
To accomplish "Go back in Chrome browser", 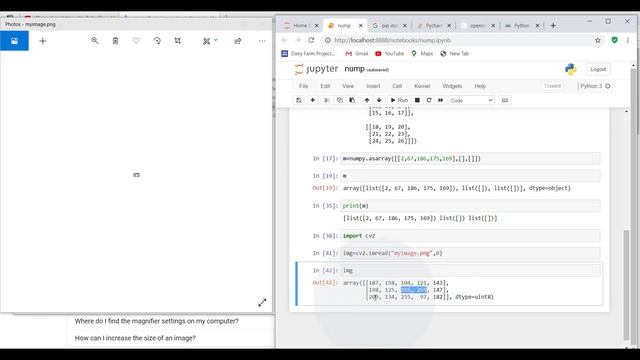I will coord(284,40).
